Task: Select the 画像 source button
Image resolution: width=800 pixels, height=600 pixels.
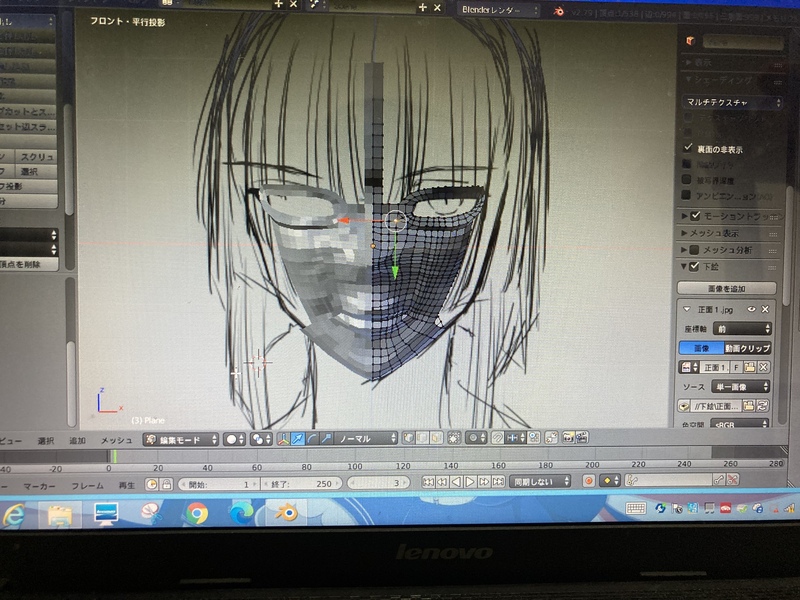Action: point(702,348)
